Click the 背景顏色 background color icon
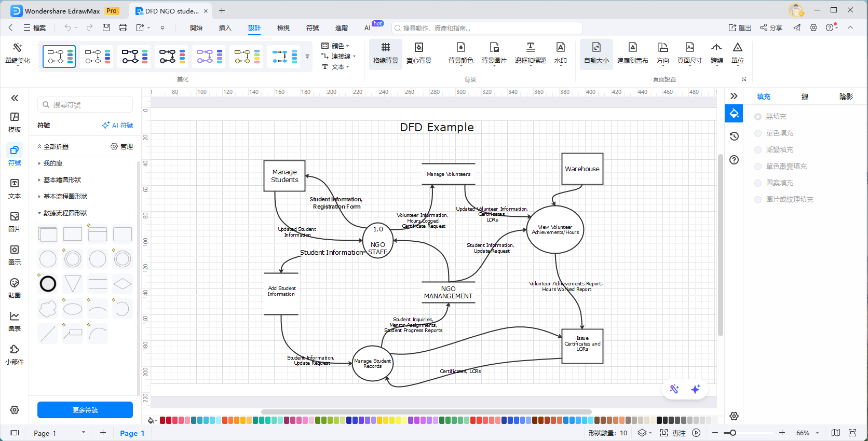The height and width of the screenshot is (441, 868). tap(460, 53)
